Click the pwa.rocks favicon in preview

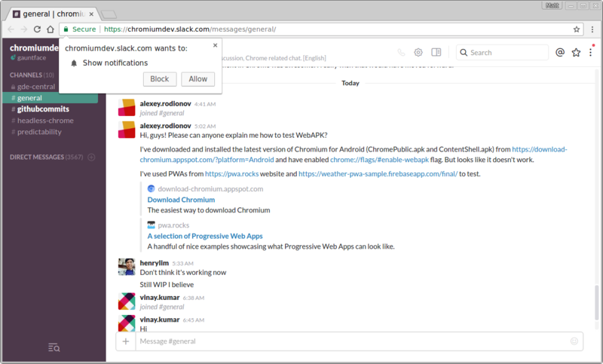(x=152, y=225)
